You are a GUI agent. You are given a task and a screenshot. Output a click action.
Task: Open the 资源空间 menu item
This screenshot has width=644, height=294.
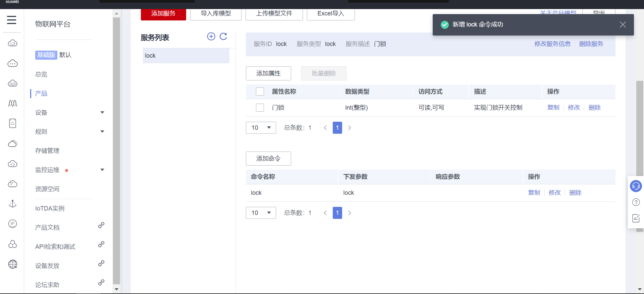pyautogui.click(x=47, y=189)
